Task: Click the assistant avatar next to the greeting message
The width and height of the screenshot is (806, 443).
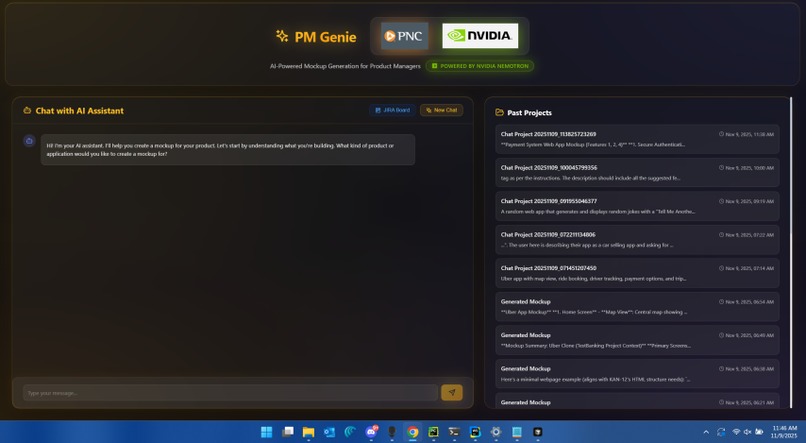Action: (x=29, y=141)
